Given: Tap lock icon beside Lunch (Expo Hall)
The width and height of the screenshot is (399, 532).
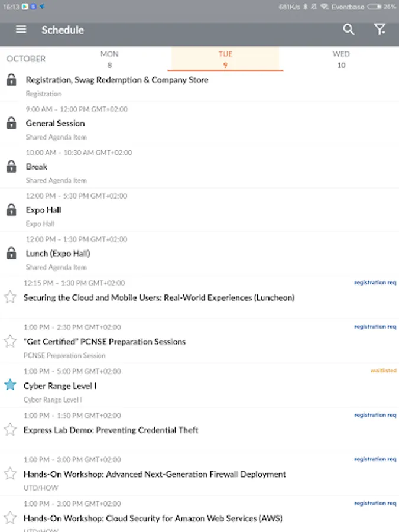Looking at the screenshot, I should [x=11, y=254].
